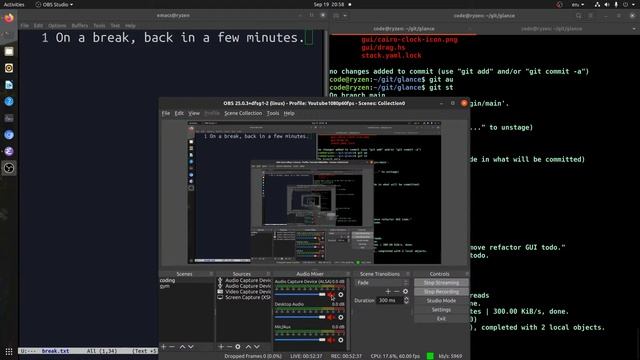640x360 pixels.
Task: Move selected scene up
Action: [x=182, y=347]
